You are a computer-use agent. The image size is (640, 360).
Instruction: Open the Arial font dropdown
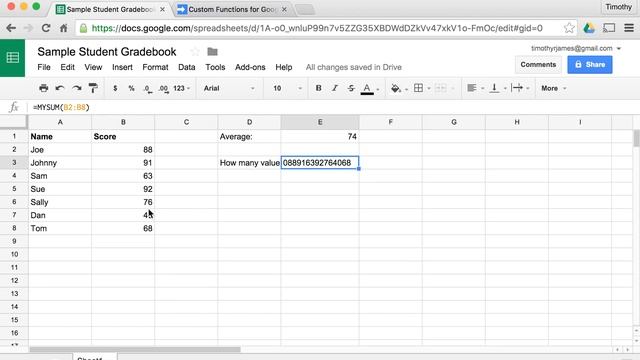coord(229,88)
